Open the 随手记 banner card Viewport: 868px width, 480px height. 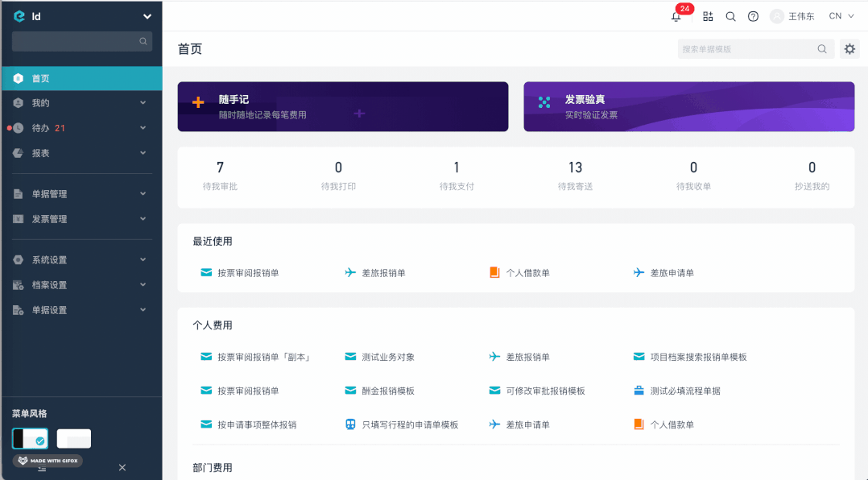(x=343, y=107)
